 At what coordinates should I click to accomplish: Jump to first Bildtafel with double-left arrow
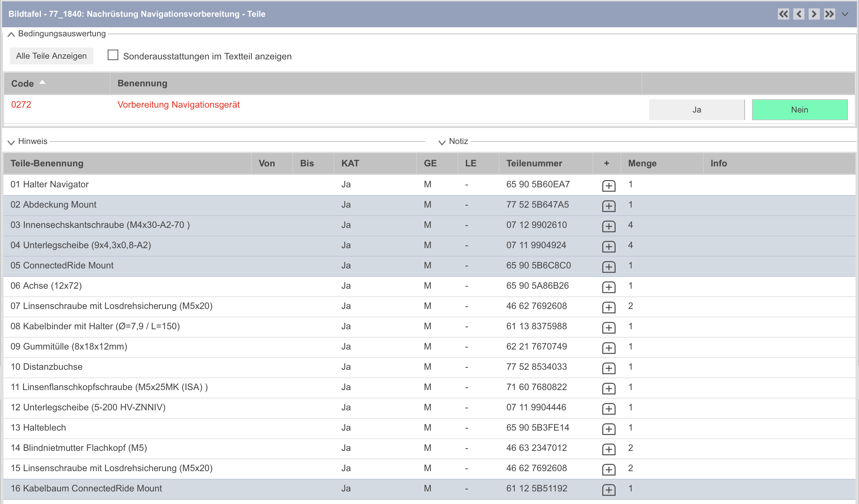click(783, 14)
